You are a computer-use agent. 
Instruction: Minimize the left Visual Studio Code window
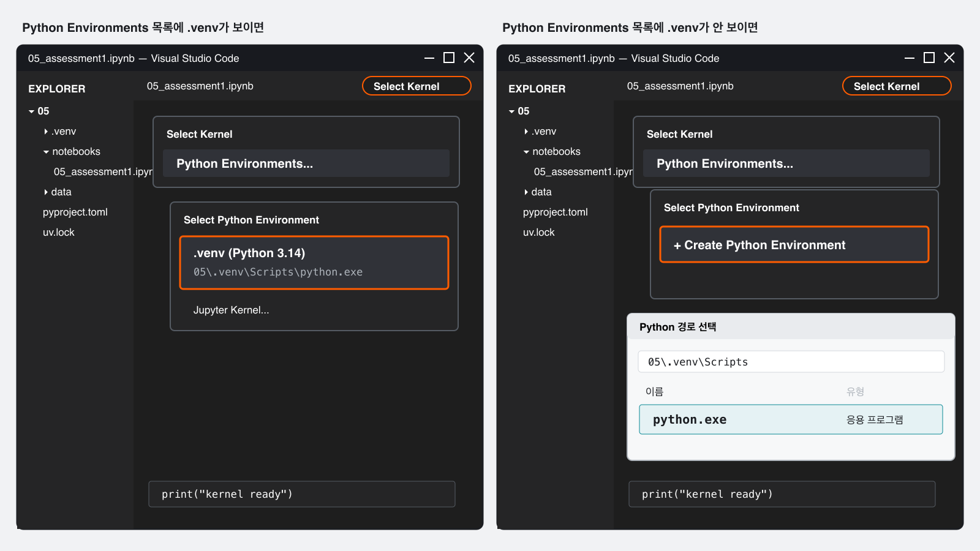[429, 58]
